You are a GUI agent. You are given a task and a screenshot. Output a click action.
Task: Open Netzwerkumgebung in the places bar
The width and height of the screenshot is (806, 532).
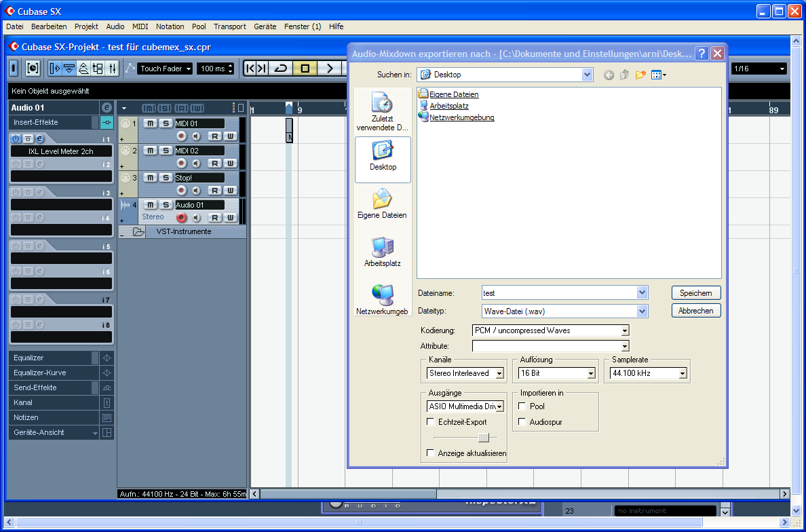383,299
